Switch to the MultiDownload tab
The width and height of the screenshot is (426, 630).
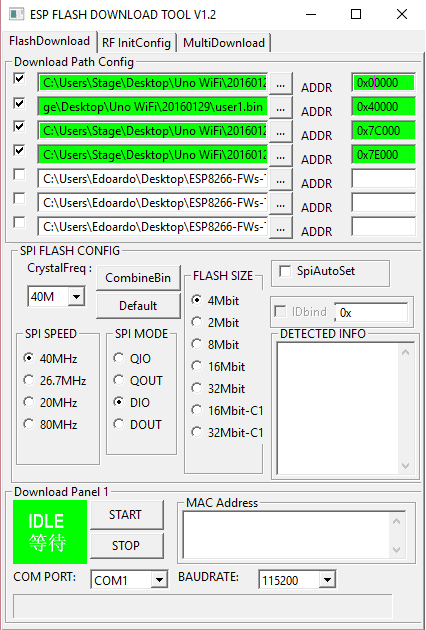click(x=224, y=43)
